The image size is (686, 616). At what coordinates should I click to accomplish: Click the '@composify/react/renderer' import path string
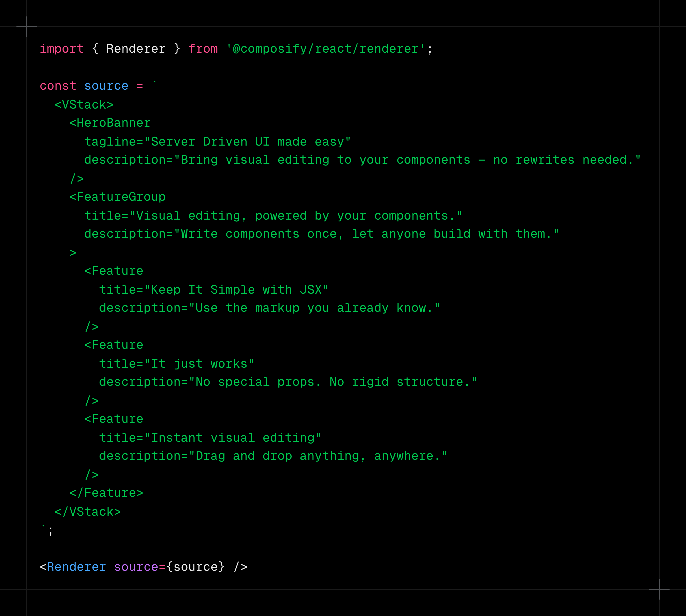coord(326,49)
